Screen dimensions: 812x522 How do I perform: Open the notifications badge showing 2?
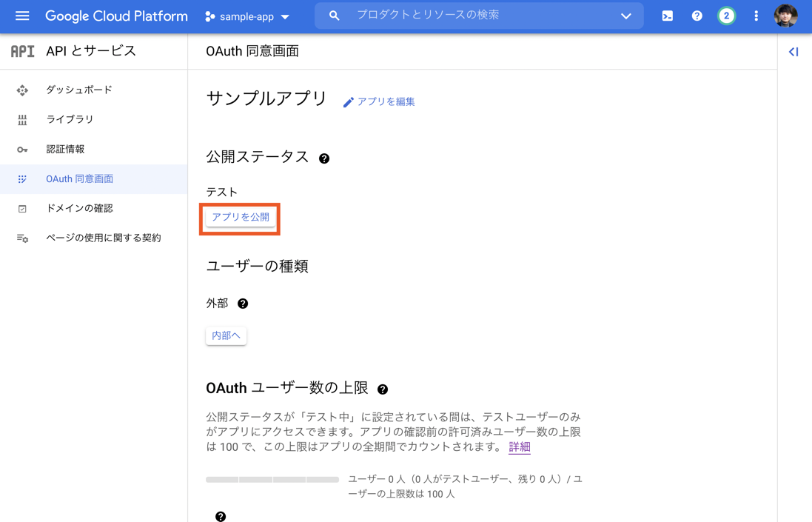[x=726, y=16]
